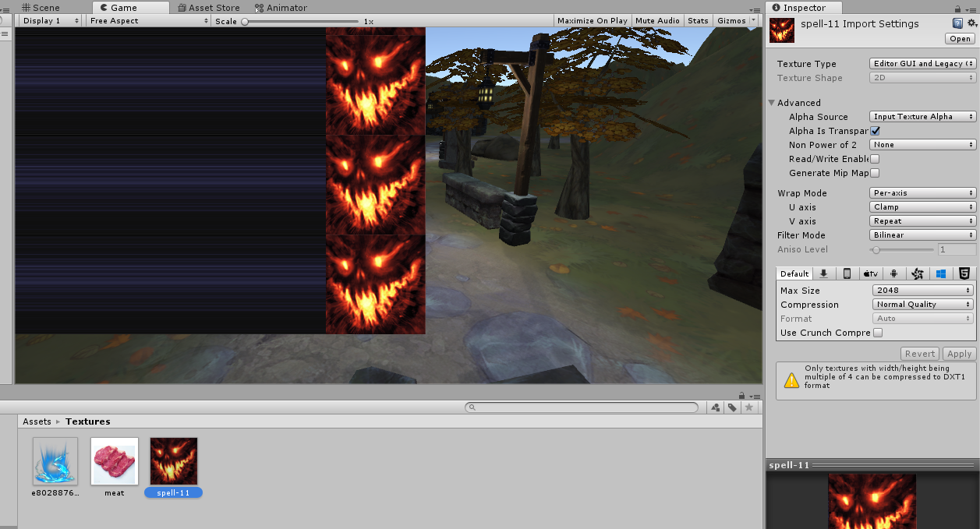Select the Default platform tab
Image resolution: width=980 pixels, height=529 pixels.
(794, 273)
